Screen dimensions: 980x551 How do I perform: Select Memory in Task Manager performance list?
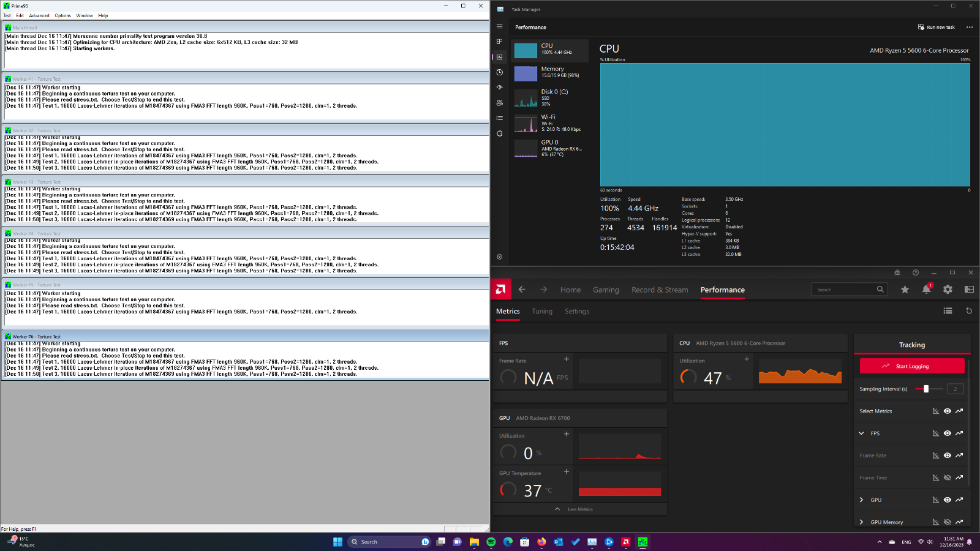[x=550, y=73]
